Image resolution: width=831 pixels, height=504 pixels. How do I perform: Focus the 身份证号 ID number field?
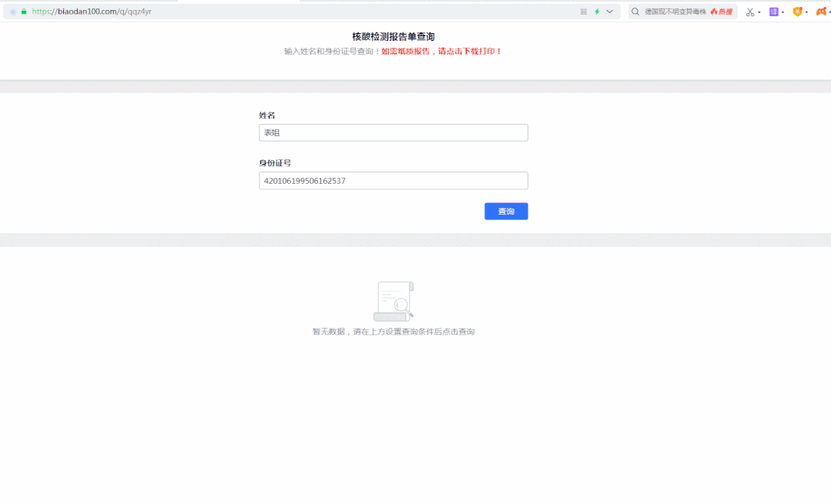pyautogui.click(x=393, y=181)
